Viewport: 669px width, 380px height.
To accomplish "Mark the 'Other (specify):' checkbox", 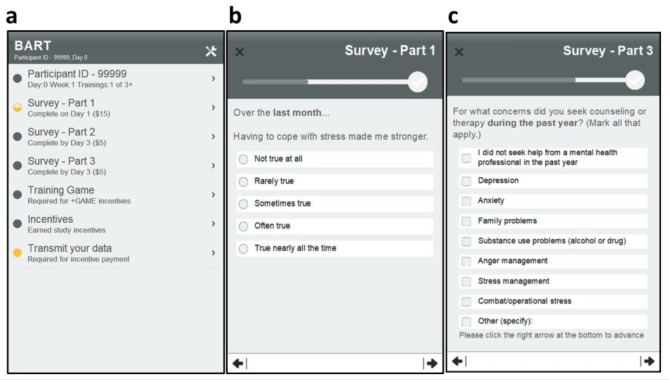I will (466, 321).
